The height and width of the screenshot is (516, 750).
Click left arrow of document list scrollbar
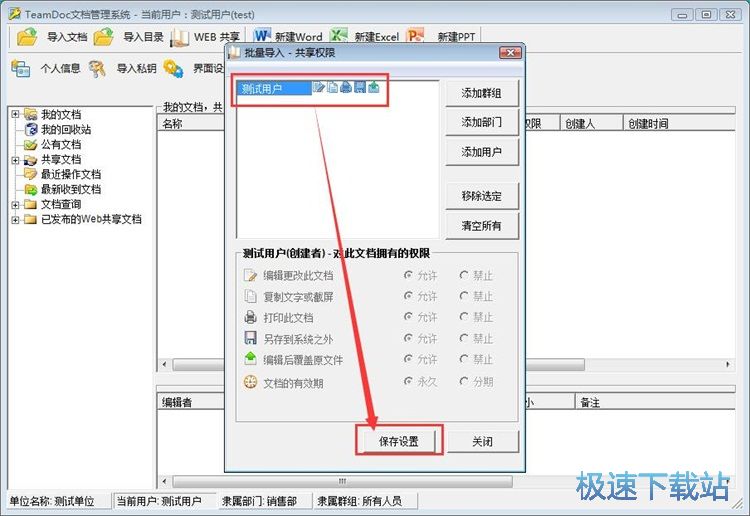click(x=164, y=365)
